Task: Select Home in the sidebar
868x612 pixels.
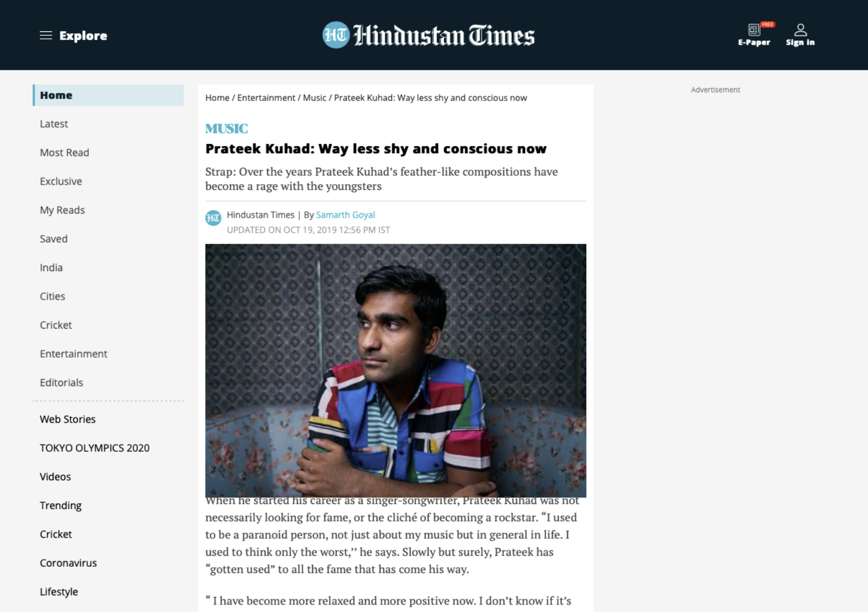Action: click(x=108, y=95)
